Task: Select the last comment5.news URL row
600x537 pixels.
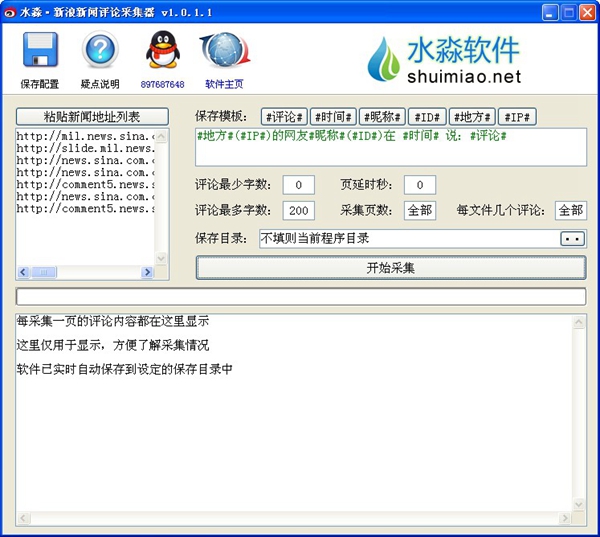Action: coord(85,209)
